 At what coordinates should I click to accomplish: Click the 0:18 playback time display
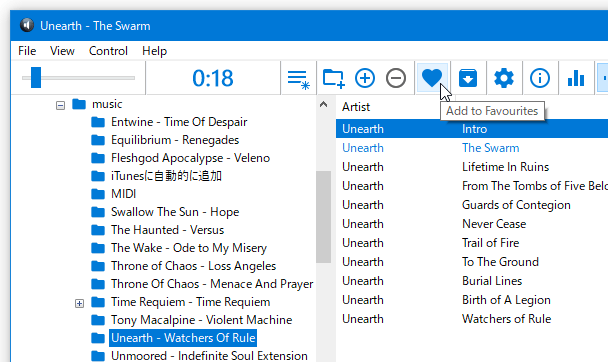coord(213,78)
